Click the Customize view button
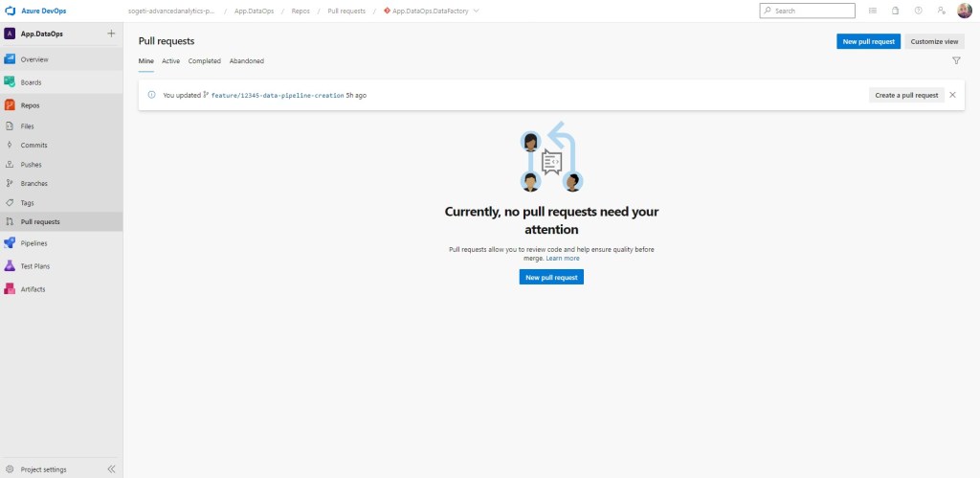Viewport: 980px width, 478px height. coord(934,41)
